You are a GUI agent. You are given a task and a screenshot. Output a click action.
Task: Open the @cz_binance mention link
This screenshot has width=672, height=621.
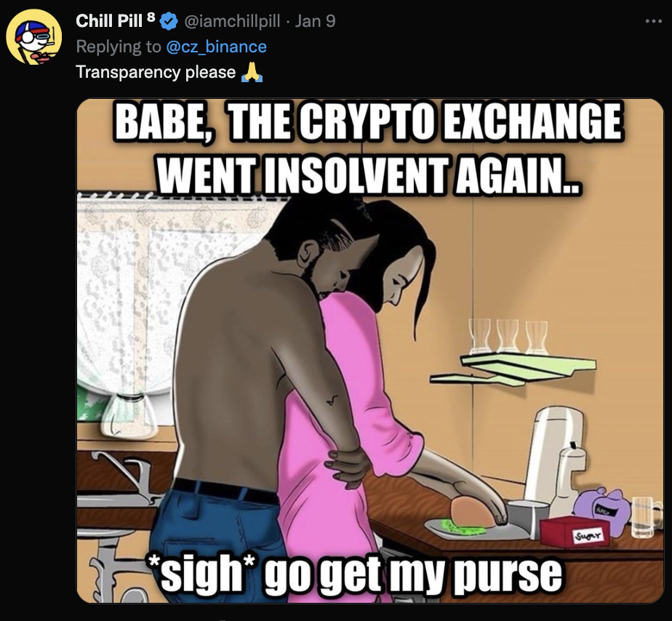[x=217, y=47]
